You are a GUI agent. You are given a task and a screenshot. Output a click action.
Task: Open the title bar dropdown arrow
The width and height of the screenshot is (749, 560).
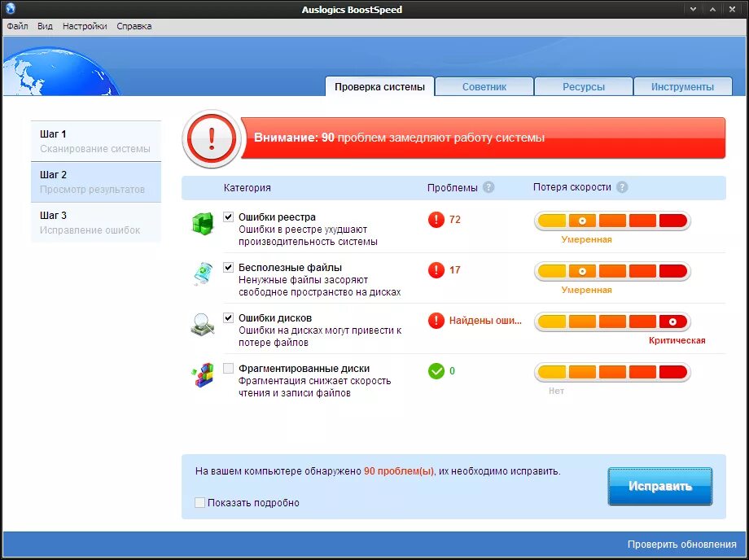[x=693, y=8]
